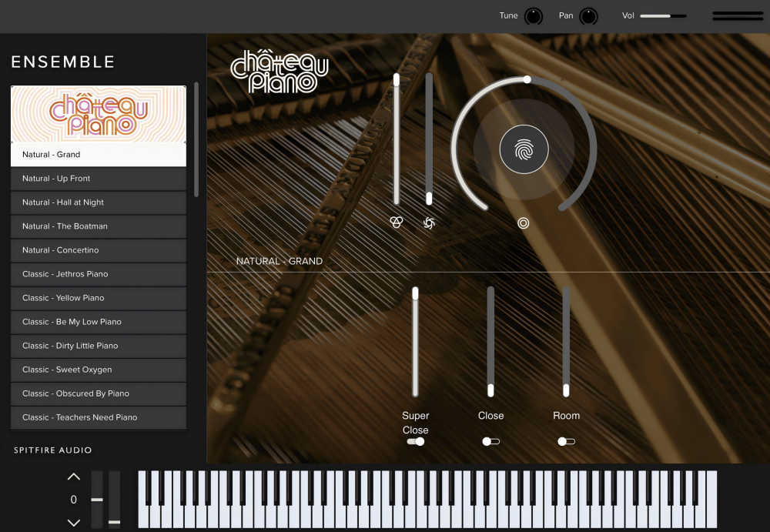Click the Pan label

(x=566, y=15)
